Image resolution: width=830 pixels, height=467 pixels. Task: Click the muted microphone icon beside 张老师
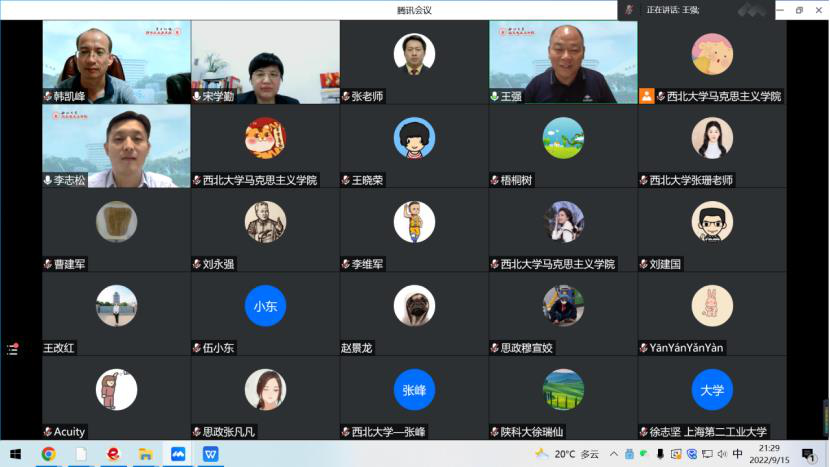tap(345, 97)
